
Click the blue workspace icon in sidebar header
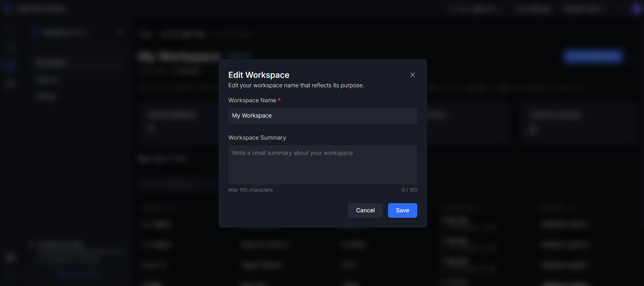pos(35,33)
